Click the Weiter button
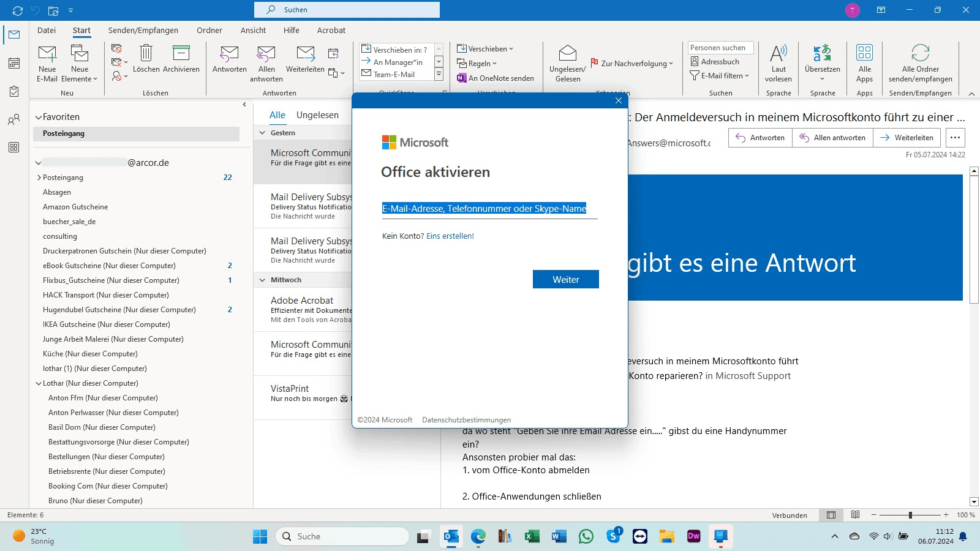Viewport: 980px width, 551px height. (566, 279)
